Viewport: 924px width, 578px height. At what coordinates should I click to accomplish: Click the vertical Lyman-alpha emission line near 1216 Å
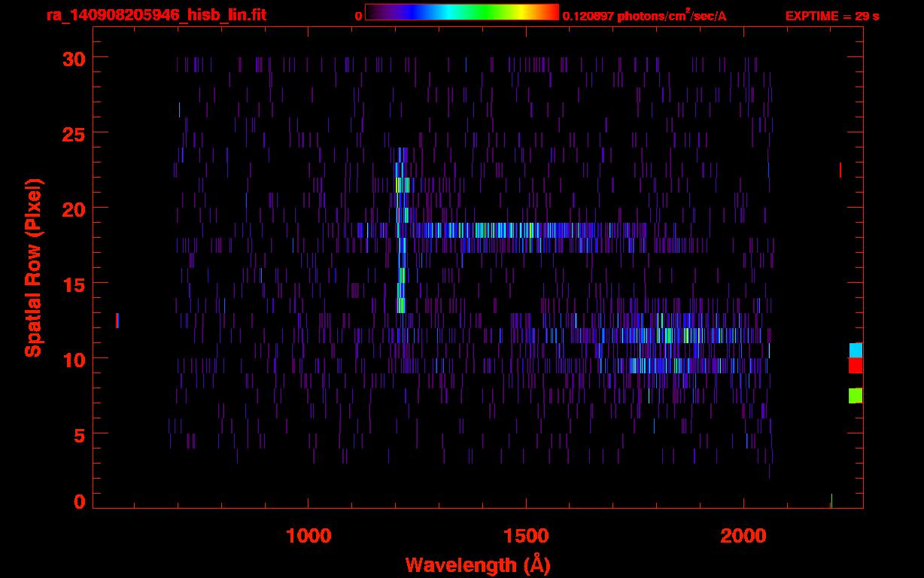[x=401, y=230]
